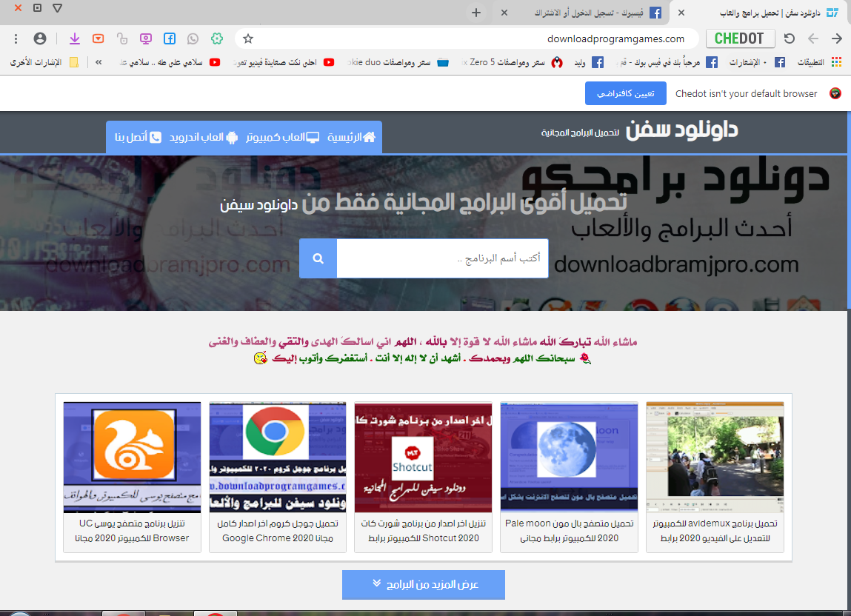Click the padlock proxy icon in the toolbar
The image size is (851, 616).
tap(122, 38)
